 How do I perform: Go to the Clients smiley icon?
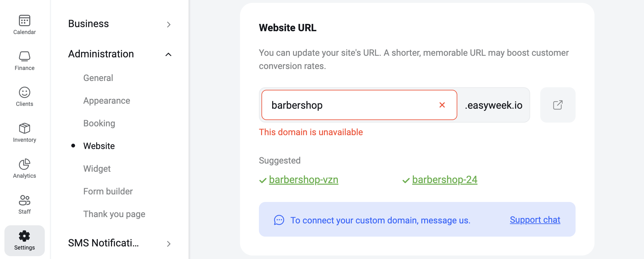25,92
